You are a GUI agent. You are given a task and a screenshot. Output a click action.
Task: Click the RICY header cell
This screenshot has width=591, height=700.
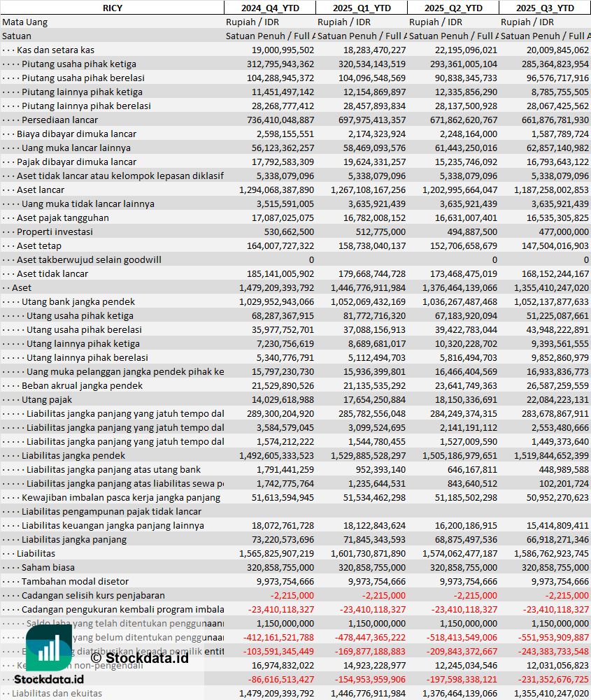(112, 8)
